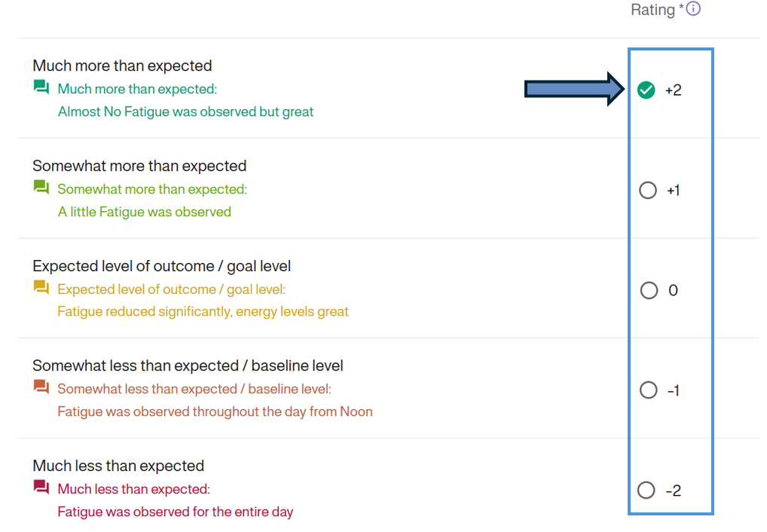
Task: Click the info icon beside Rating
Action: pyautogui.click(x=693, y=9)
